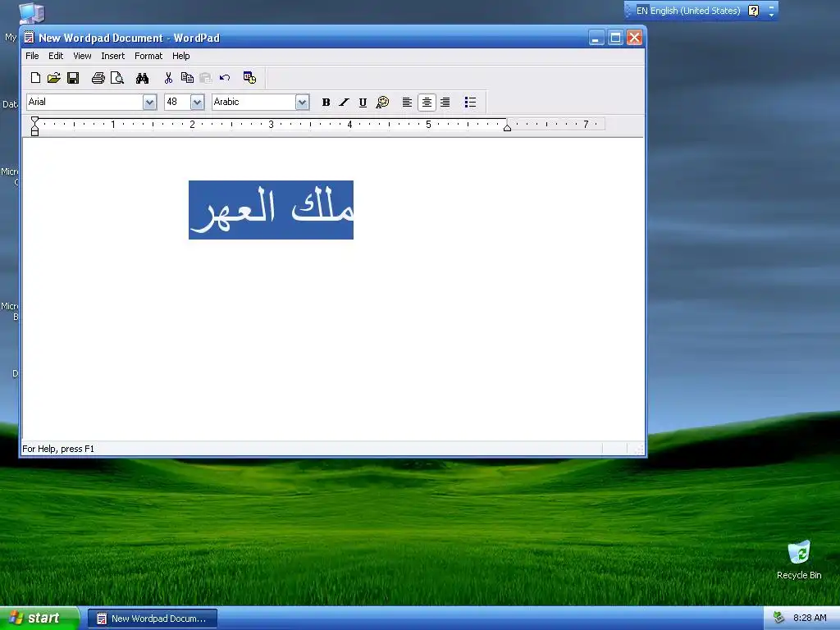Click into the font size field

coord(177,103)
